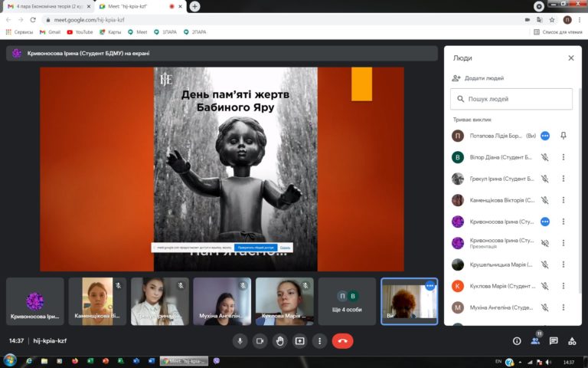The image size is (588, 368).
Task: Open YouTube bookmark
Action: pyautogui.click(x=80, y=32)
